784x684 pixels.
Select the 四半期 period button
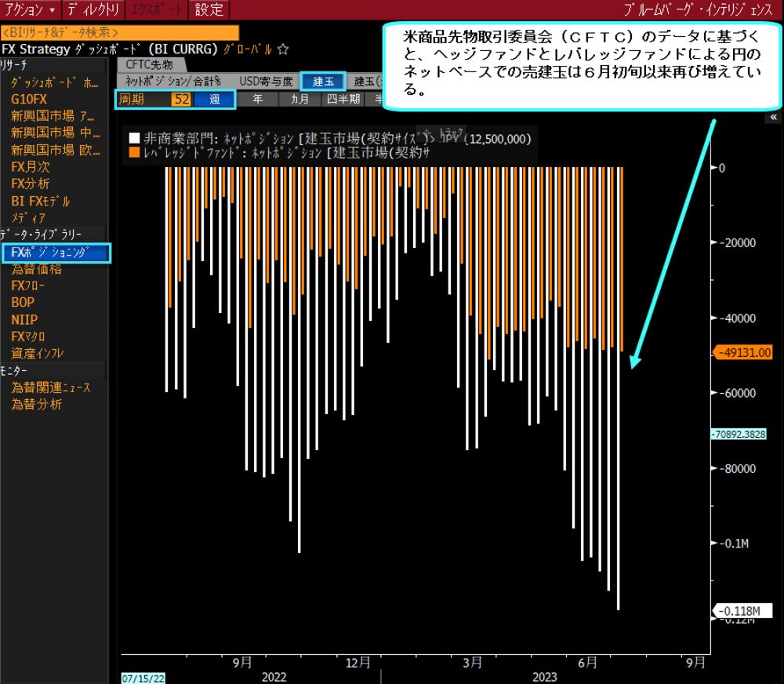click(x=343, y=99)
